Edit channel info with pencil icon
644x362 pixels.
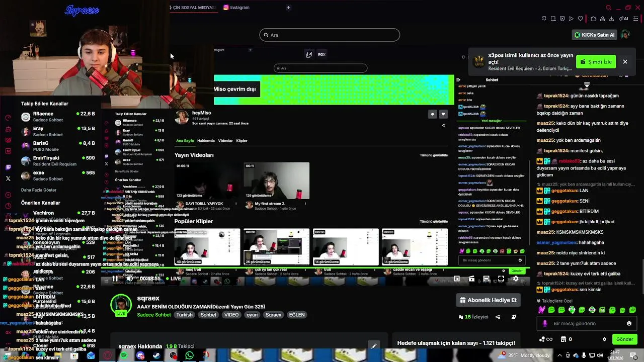tap(374, 346)
